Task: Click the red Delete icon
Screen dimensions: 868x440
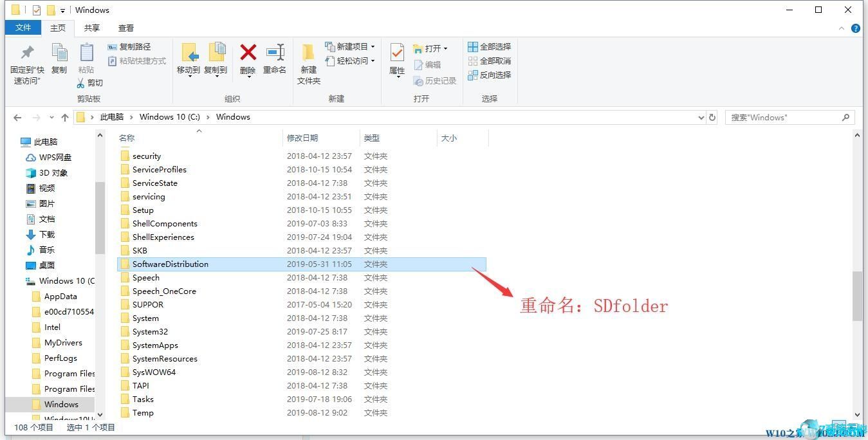Action: [x=248, y=53]
